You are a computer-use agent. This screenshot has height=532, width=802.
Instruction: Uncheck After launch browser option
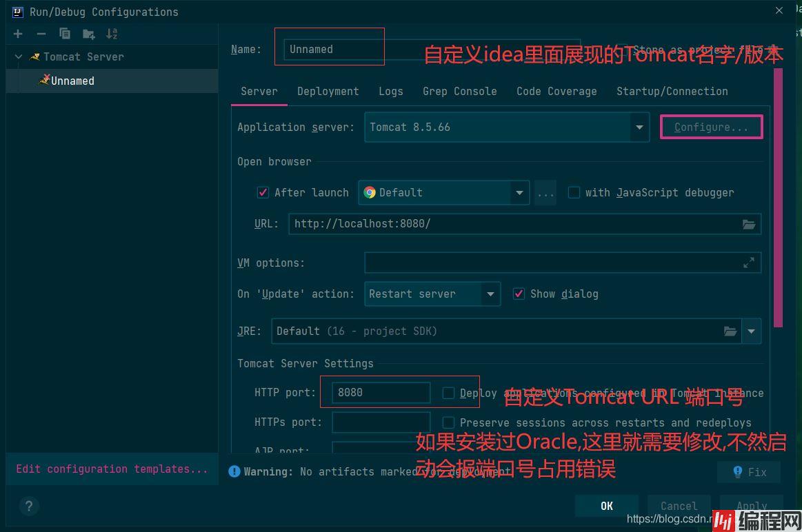[263, 192]
